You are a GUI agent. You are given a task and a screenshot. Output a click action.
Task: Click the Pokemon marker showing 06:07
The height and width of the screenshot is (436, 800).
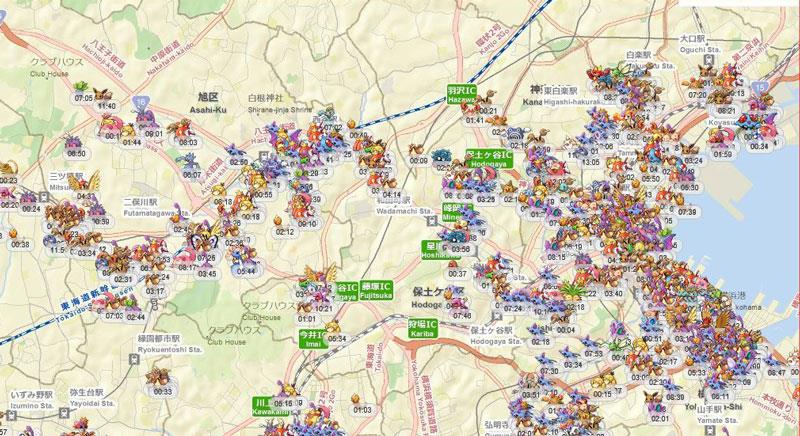tap(191, 168)
